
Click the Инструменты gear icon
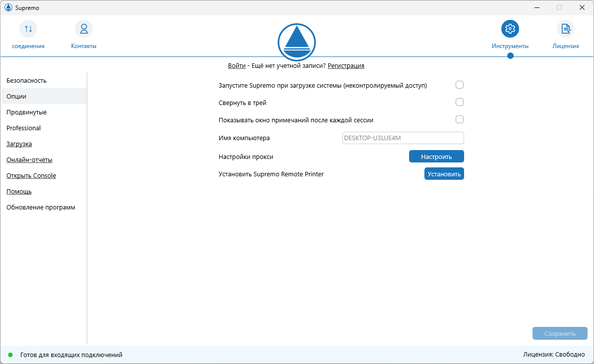[510, 28]
